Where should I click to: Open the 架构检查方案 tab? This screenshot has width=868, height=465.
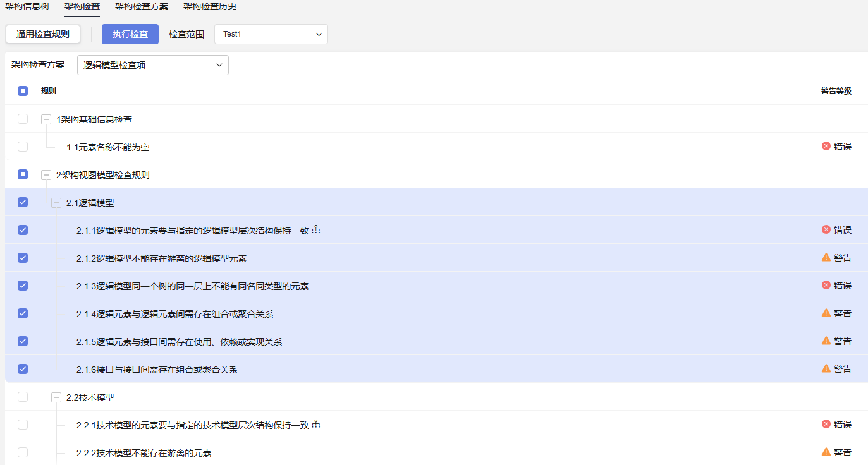click(142, 7)
